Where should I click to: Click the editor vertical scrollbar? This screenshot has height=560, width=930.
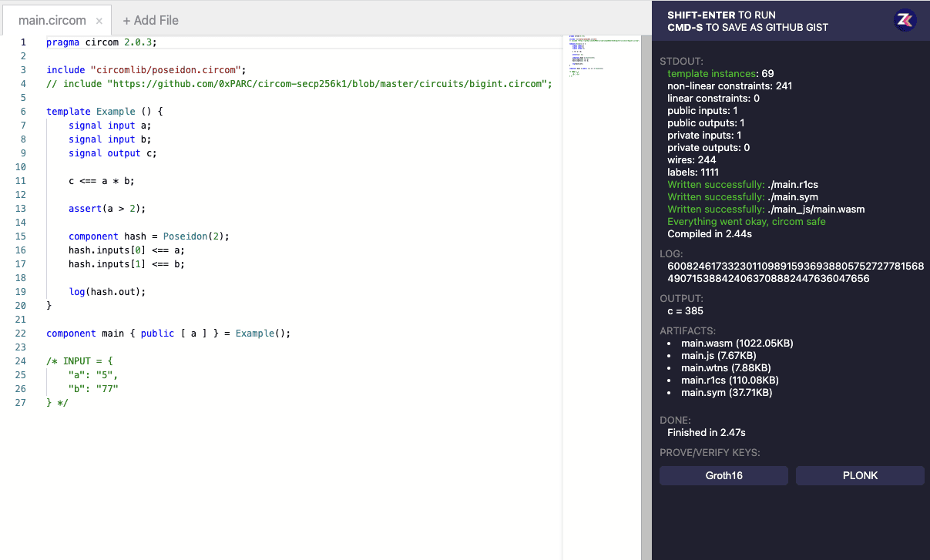coord(646,297)
